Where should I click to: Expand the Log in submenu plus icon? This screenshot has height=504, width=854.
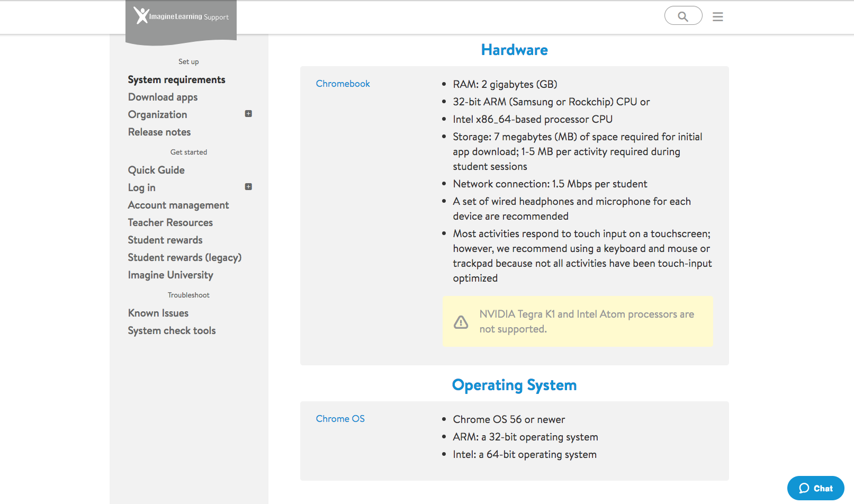coord(248,187)
